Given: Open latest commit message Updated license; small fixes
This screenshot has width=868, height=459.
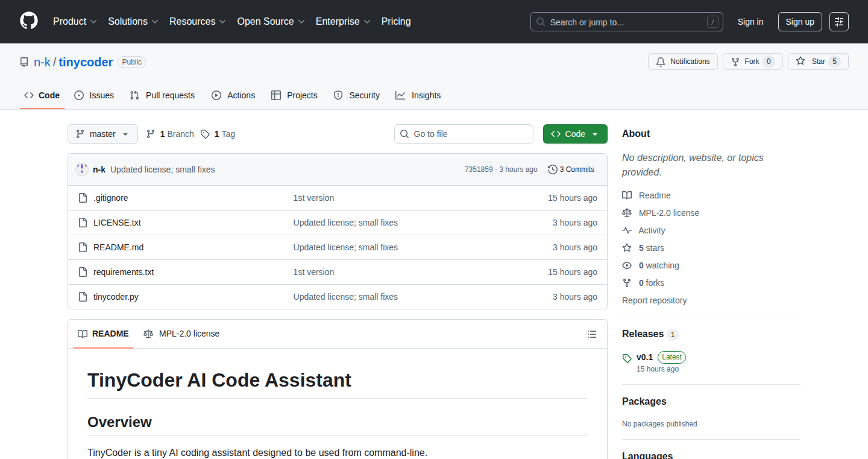Looking at the screenshot, I should pos(163,169).
